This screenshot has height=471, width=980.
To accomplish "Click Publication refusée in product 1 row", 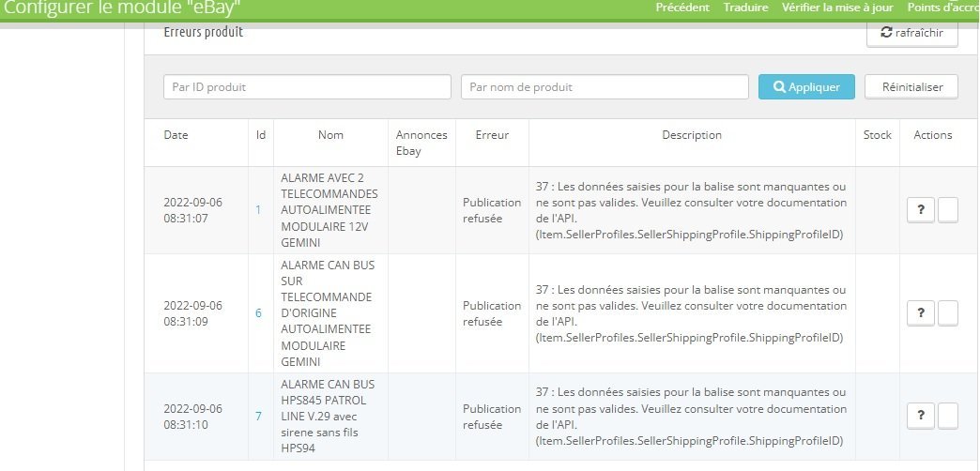I will (x=492, y=210).
